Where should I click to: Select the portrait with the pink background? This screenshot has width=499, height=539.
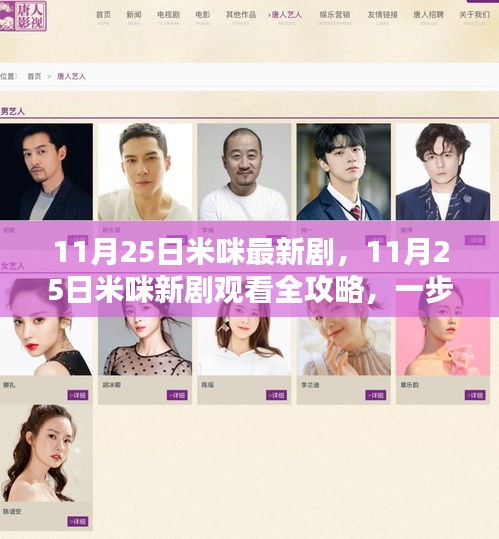point(443,345)
